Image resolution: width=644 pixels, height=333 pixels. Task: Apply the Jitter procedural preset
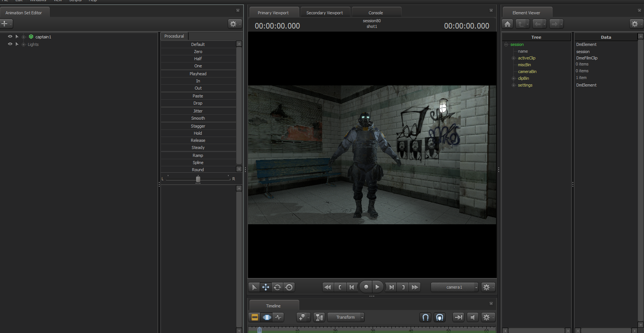(x=198, y=111)
